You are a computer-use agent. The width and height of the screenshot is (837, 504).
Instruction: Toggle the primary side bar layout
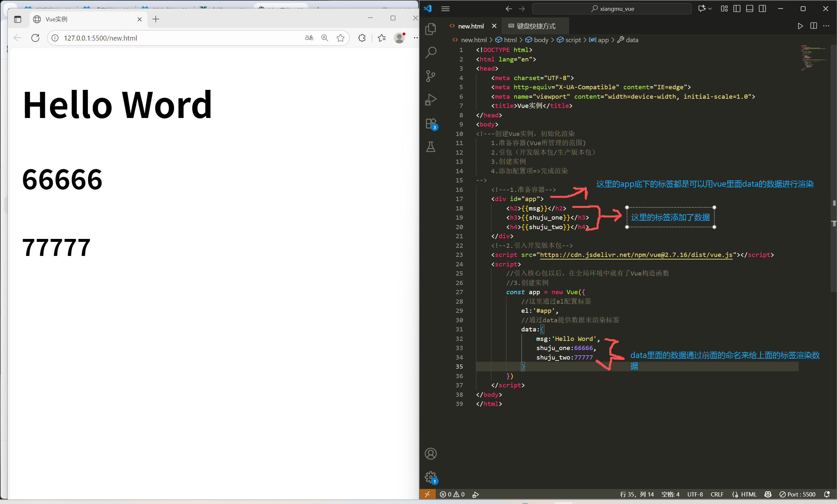pos(737,9)
